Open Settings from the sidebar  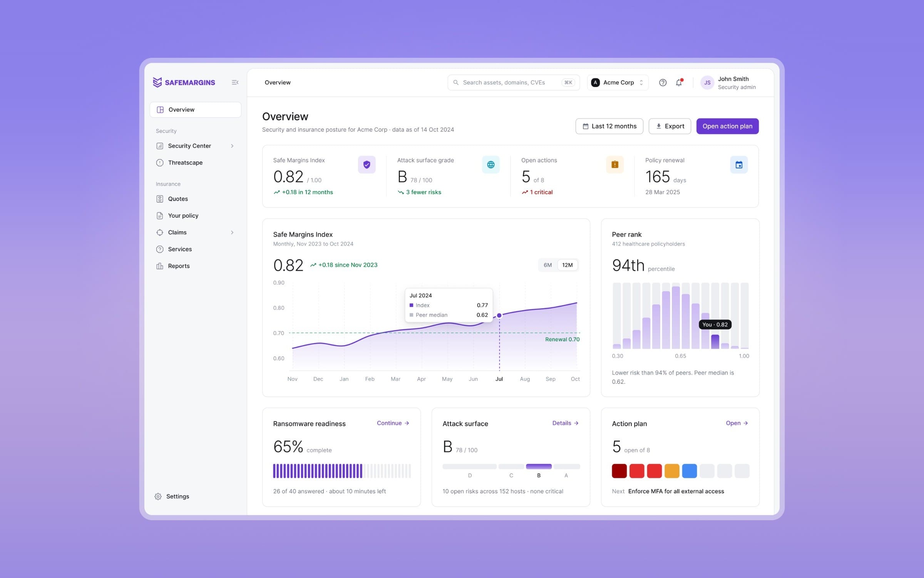coord(172,496)
